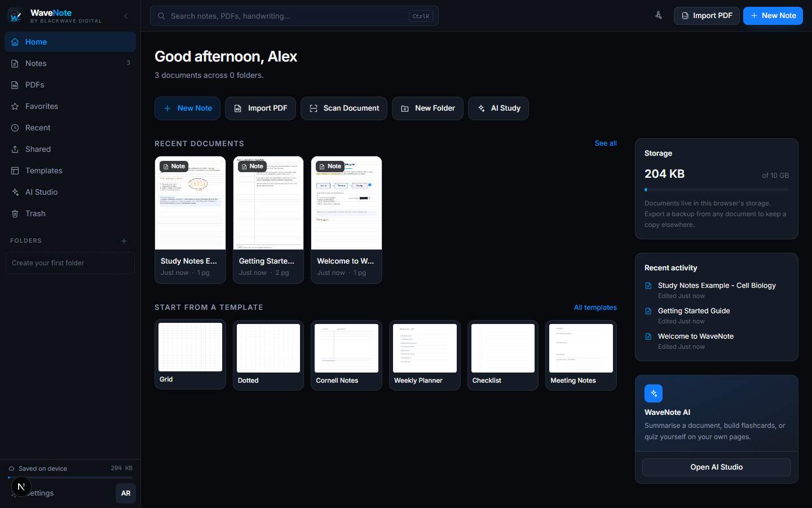Open Notes from the sidebar
Image resolution: width=812 pixels, height=508 pixels.
[70, 63]
